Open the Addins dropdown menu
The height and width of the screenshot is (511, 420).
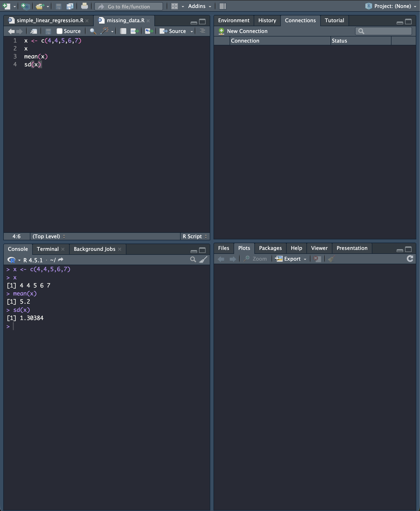199,6
